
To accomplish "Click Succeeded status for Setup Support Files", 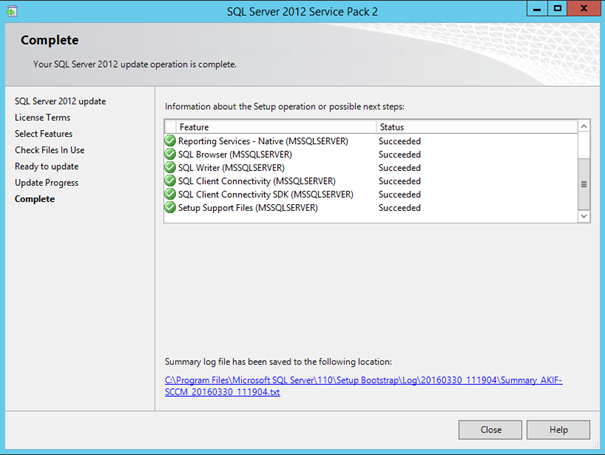I will (399, 208).
